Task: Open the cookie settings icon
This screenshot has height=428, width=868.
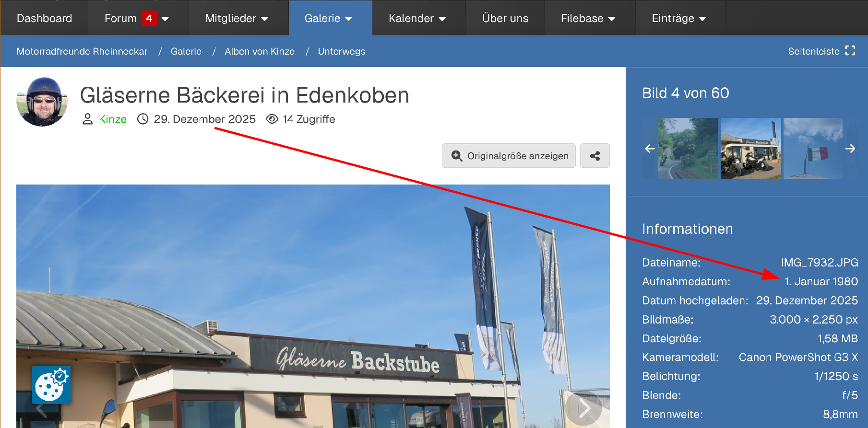Action: (x=51, y=385)
